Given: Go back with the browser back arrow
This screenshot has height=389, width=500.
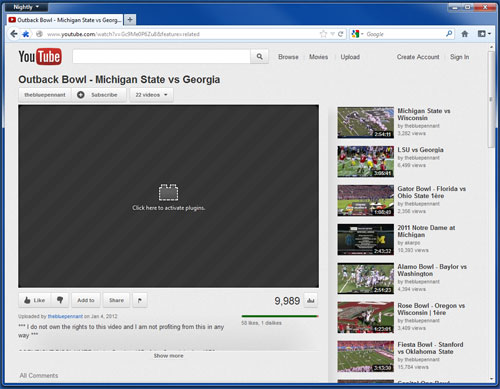Looking at the screenshot, I should point(14,34).
